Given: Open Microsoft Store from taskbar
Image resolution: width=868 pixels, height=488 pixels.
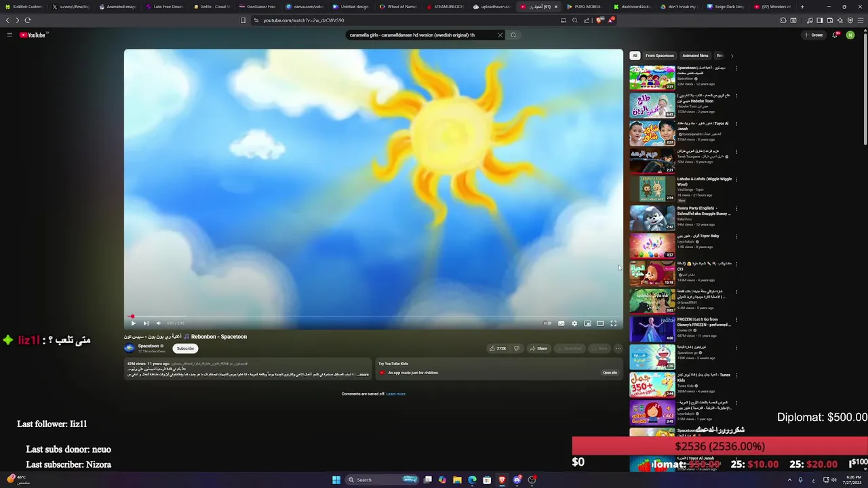Looking at the screenshot, I should coord(487,480).
